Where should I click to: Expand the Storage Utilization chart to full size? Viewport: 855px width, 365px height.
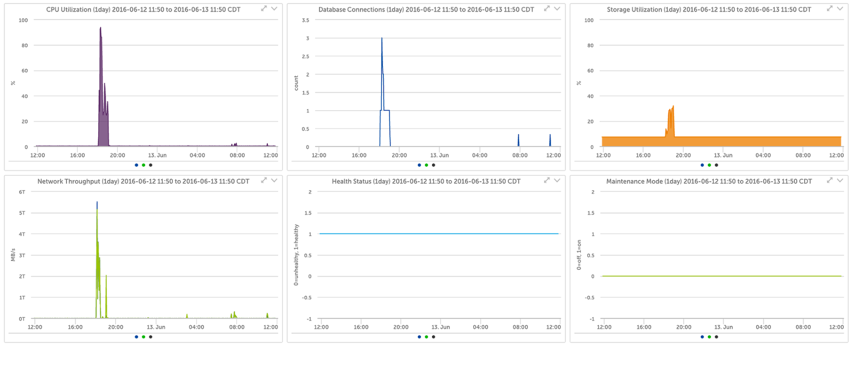click(830, 8)
